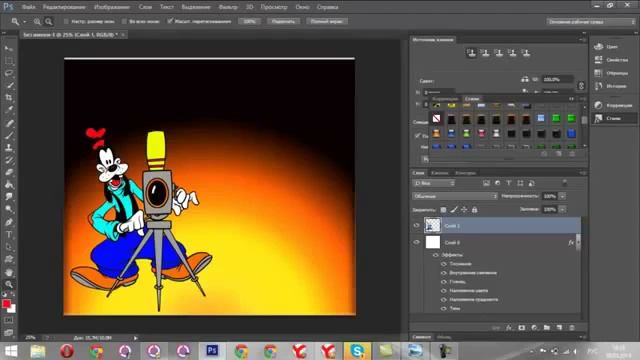The width and height of the screenshot is (640, 360).
Task: Switch to second tab in Layers panel
Action: 440,173
